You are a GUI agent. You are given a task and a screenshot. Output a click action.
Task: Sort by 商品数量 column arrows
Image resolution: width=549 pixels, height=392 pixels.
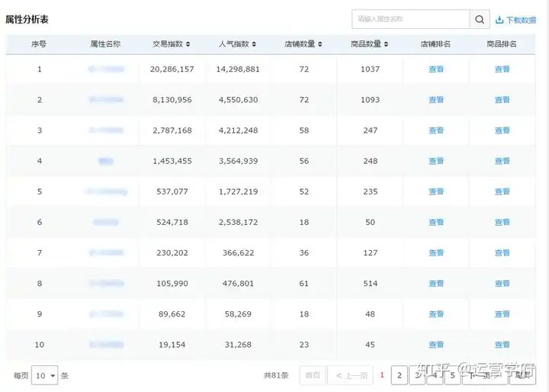point(386,44)
